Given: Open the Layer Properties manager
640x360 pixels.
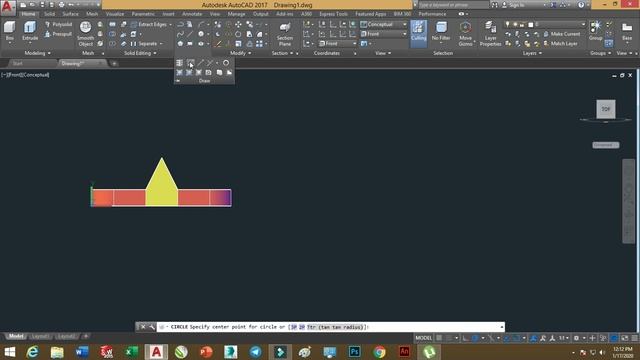Looking at the screenshot, I should [490, 34].
